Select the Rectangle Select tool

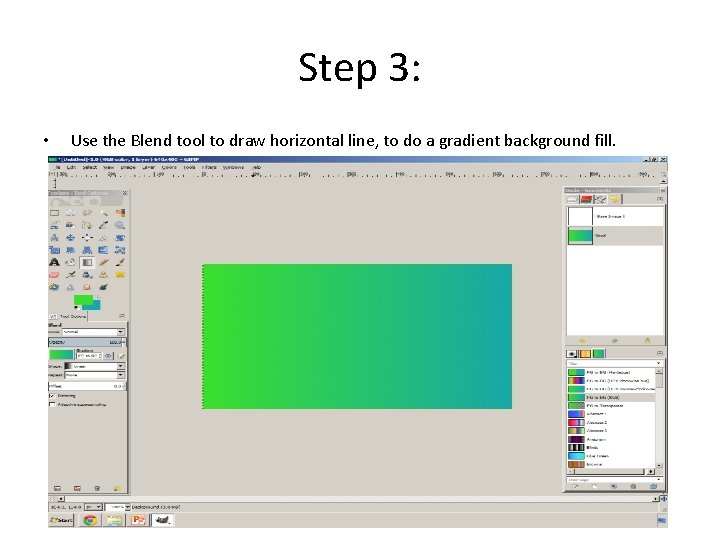[x=54, y=213]
